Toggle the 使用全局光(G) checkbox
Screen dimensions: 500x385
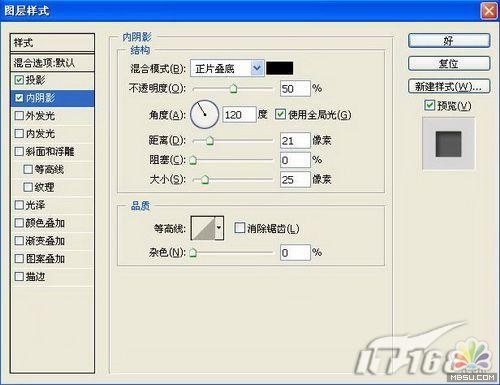coord(280,114)
